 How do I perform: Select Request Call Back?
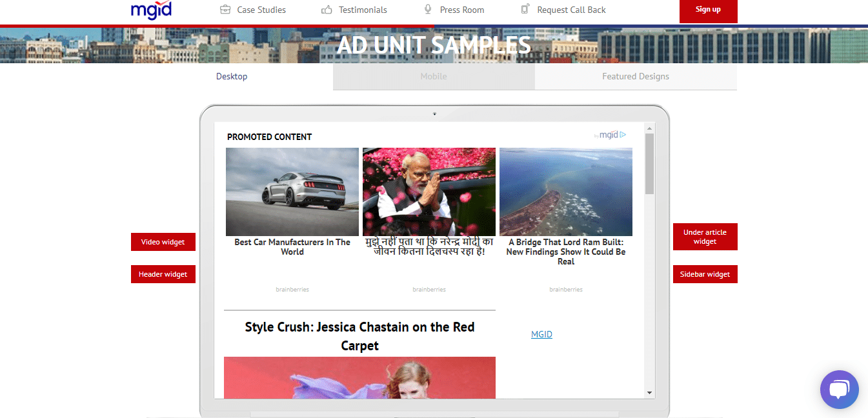click(571, 10)
